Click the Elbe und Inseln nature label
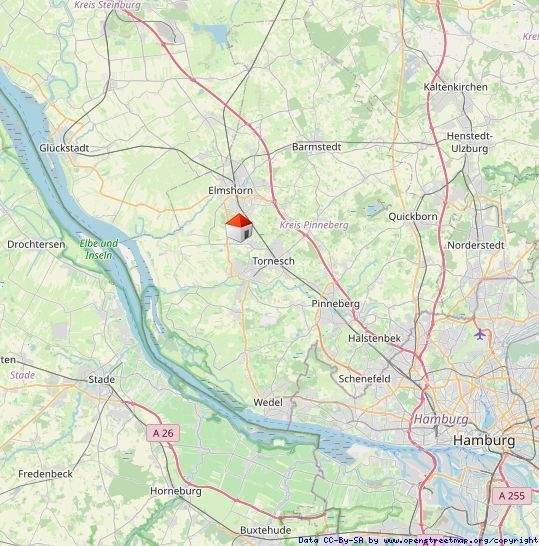The width and height of the screenshot is (539, 546). pos(99,249)
